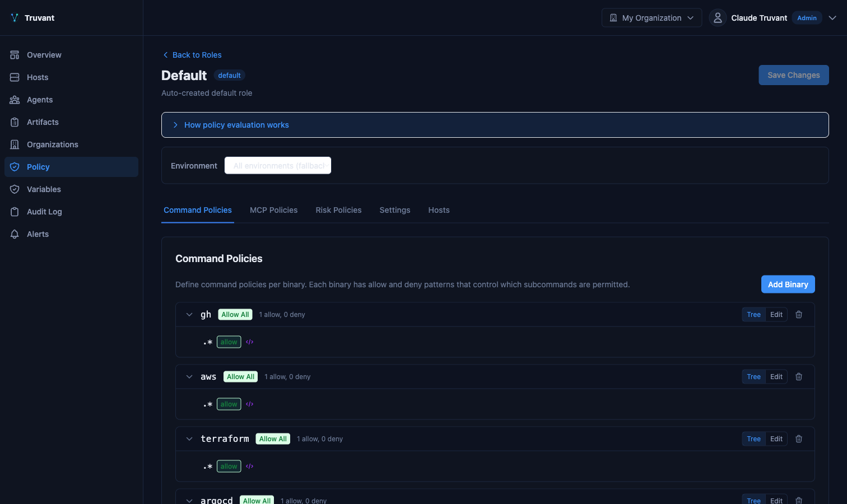This screenshot has width=847, height=504.
Task: Delete the gh binary
Action: (x=799, y=315)
